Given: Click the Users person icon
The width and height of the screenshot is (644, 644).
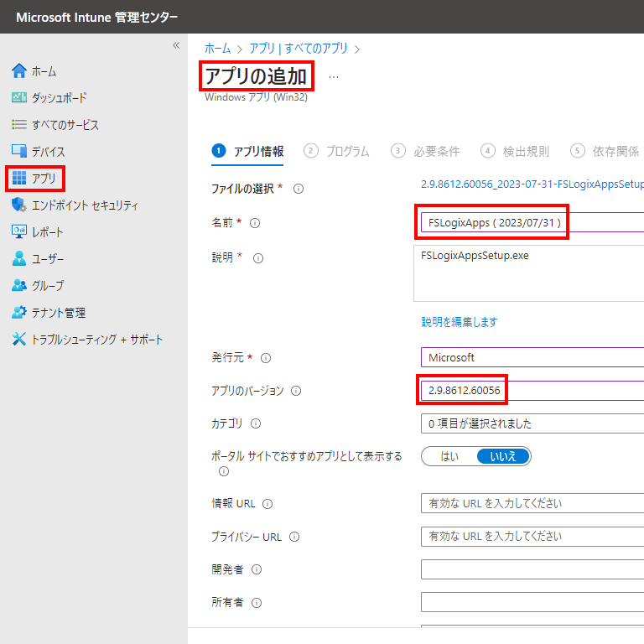Looking at the screenshot, I should pos(19,258).
